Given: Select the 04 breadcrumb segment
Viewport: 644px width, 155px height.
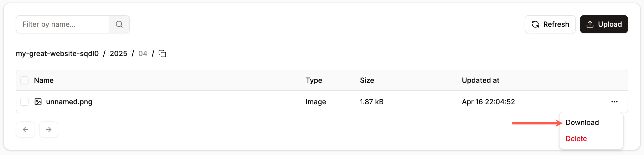Looking at the screenshot, I should (142, 54).
